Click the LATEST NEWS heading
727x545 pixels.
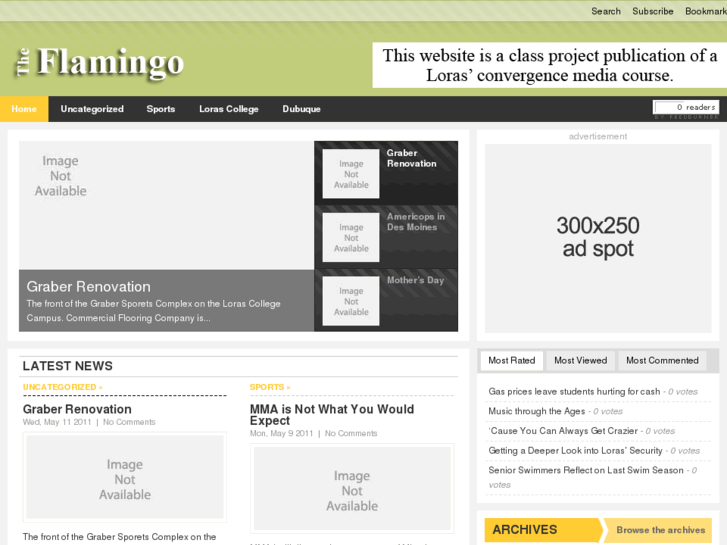coord(68,366)
